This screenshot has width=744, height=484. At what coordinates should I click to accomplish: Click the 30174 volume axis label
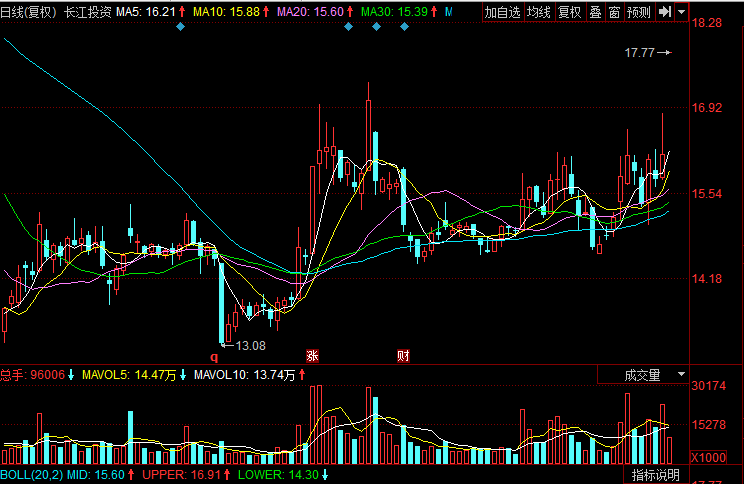[x=709, y=386]
